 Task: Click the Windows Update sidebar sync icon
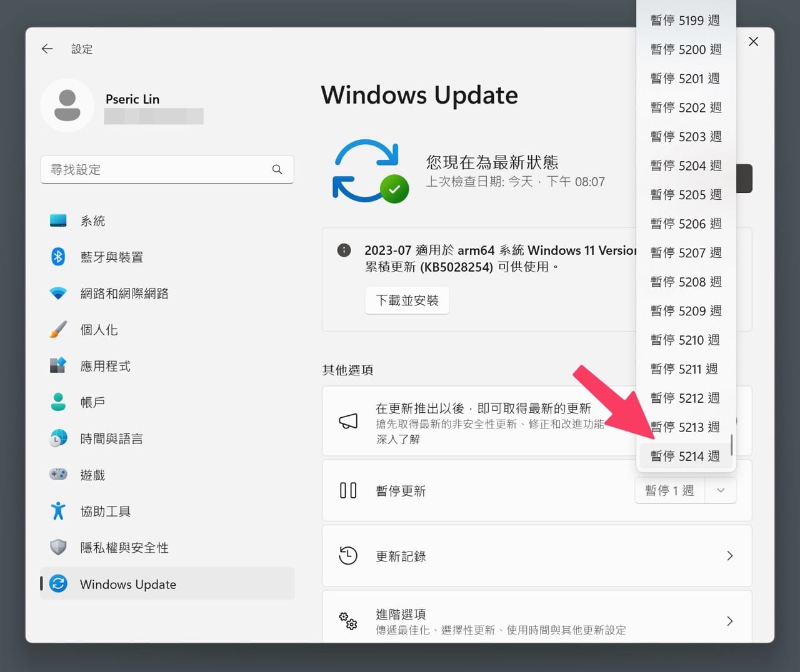coord(58,583)
